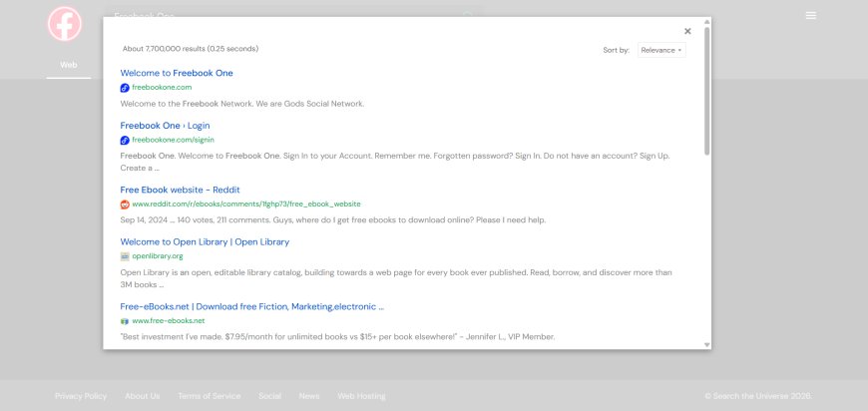The height and width of the screenshot is (411, 868).
Task: Close the search results overlay
Action: [687, 32]
